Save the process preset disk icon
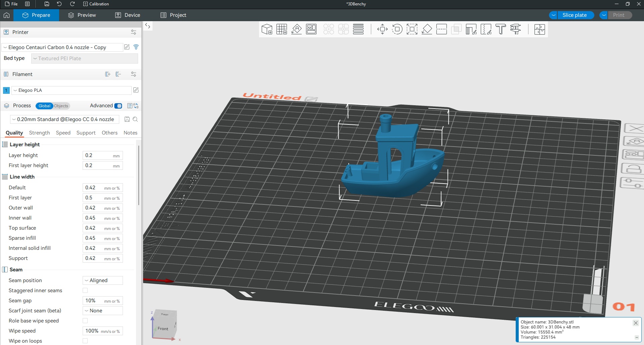The width and height of the screenshot is (644, 345). pyautogui.click(x=127, y=119)
